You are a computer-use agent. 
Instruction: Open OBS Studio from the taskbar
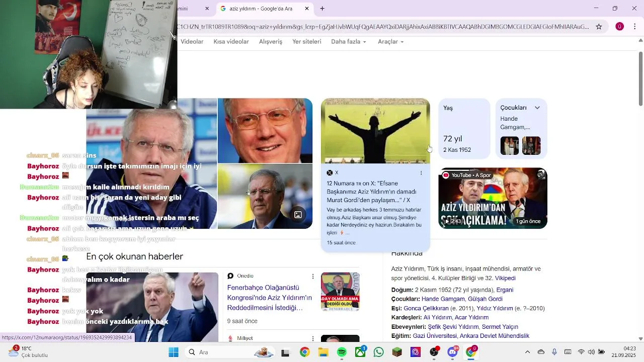tap(434, 352)
